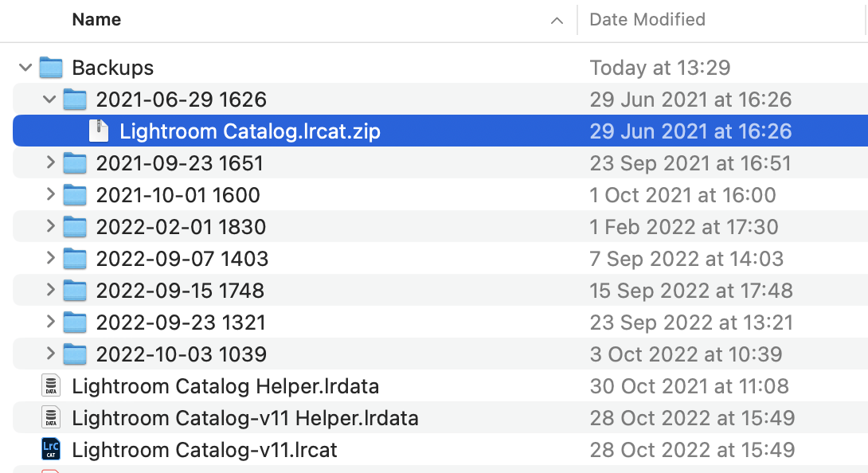Click the Lightroom Catalog-v11.lrcat file icon
The image size is (868, 473).
51,450
